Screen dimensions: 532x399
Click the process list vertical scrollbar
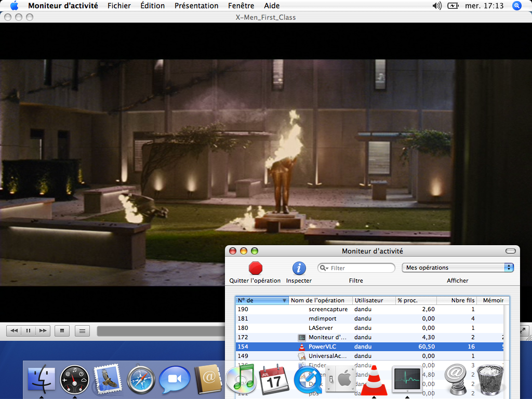[506, 350]
